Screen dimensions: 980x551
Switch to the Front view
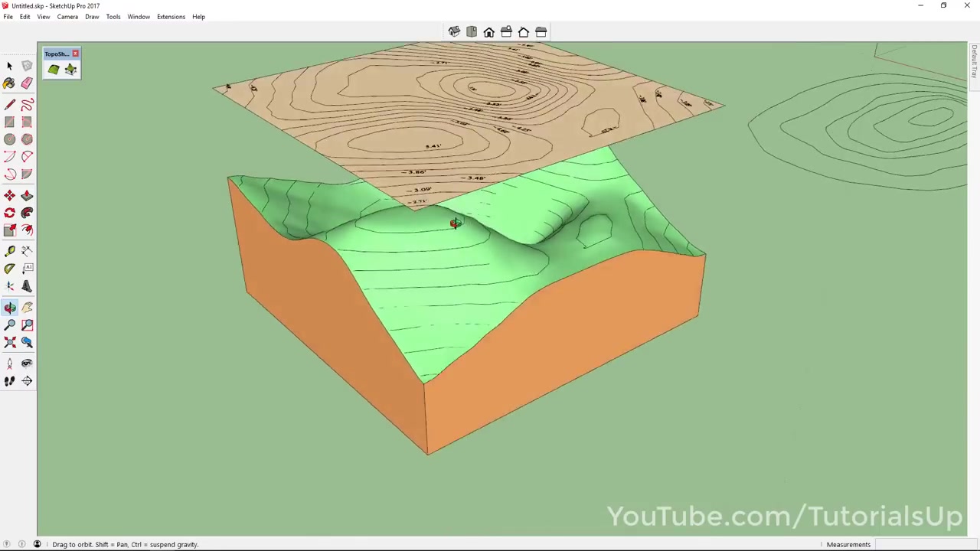pos(488,31)
